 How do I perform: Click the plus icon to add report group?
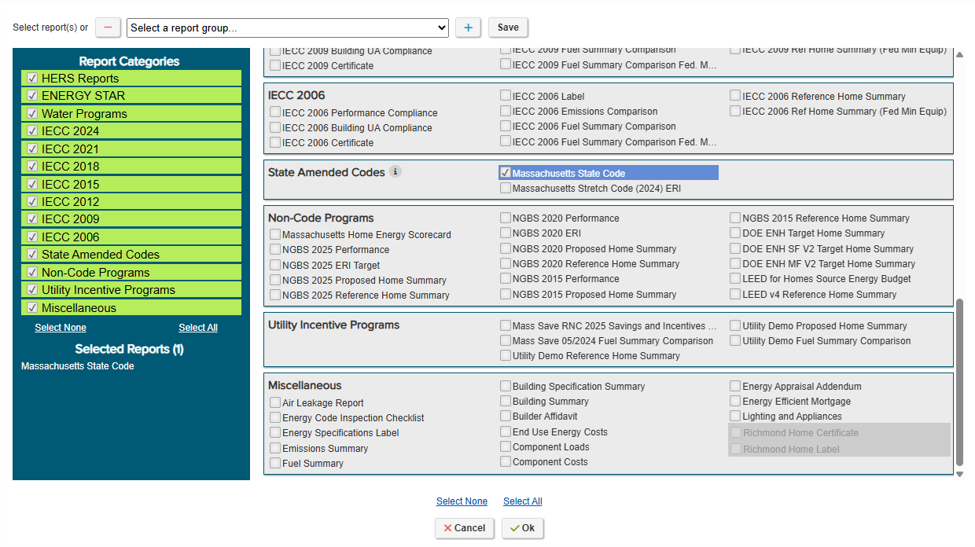tap(468, 27)
